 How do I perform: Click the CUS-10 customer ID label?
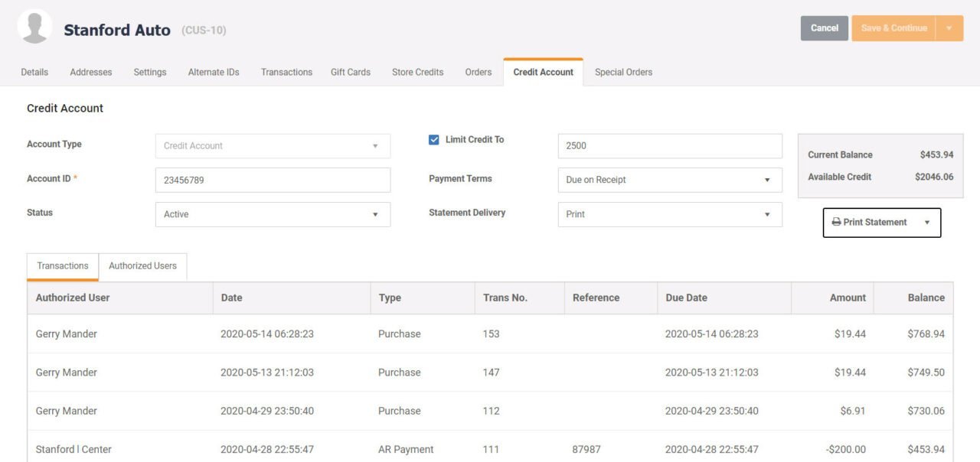(x=204, y=31)
